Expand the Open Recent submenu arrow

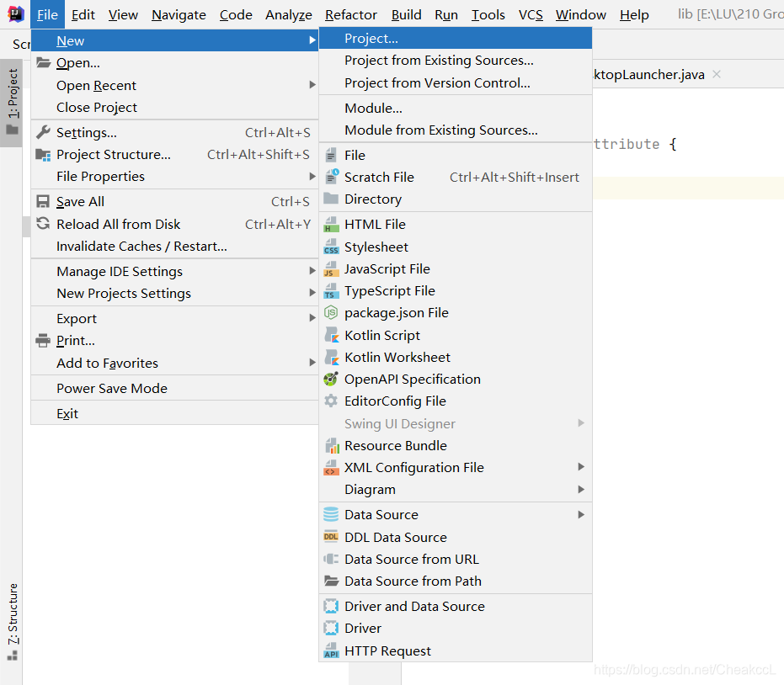[312, 85]
